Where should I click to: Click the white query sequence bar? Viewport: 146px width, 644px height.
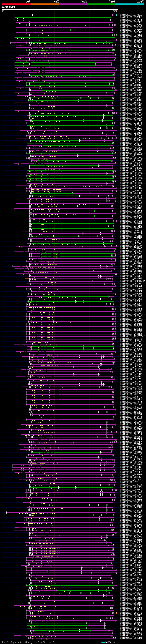tap(60, 10)
